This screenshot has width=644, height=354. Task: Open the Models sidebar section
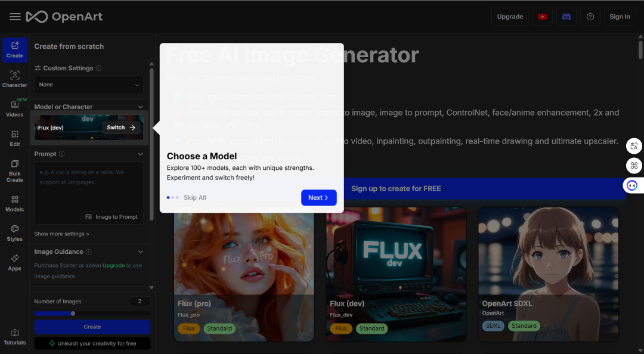pyautogui.click(x=15, y=204)
